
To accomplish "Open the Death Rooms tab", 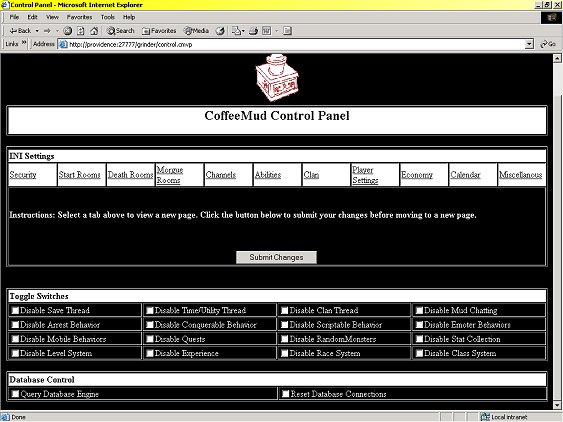I will click(x=130, y=175).
